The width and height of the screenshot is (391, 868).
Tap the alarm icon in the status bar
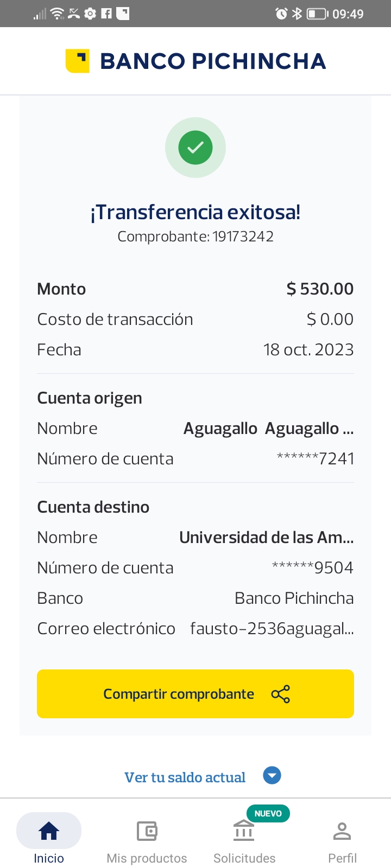click(281, 14)
